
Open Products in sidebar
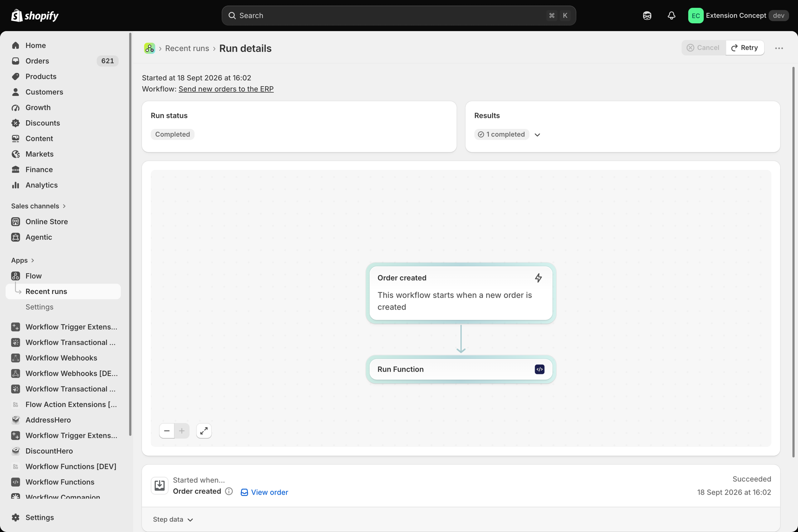[63, 76]
